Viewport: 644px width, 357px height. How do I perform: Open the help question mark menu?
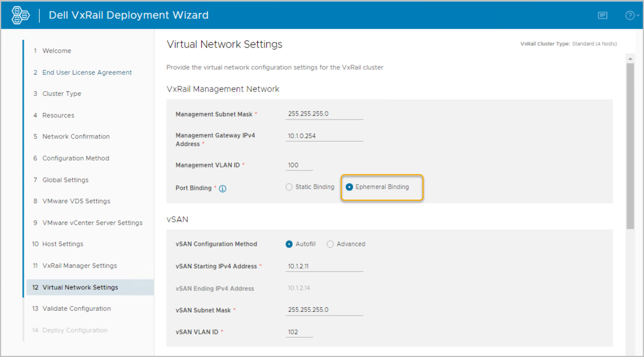pyautogui.click(x=631, y=15)
